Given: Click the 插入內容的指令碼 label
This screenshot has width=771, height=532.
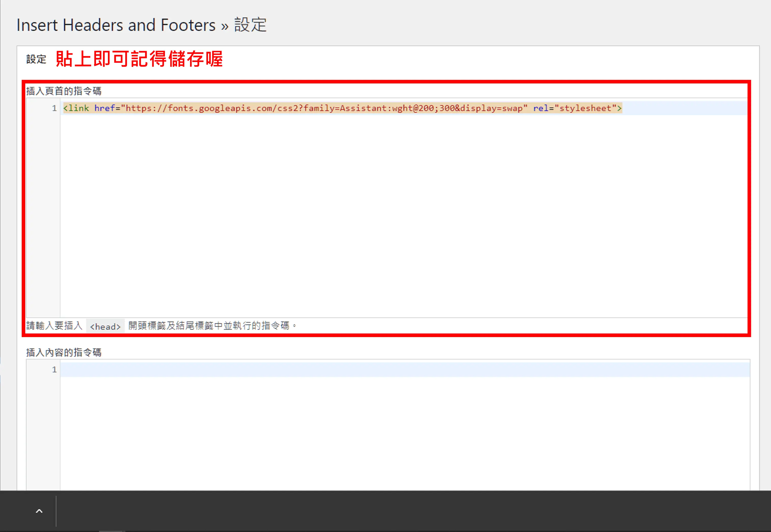Looking at the screenshot, I should tap(64, 352).
